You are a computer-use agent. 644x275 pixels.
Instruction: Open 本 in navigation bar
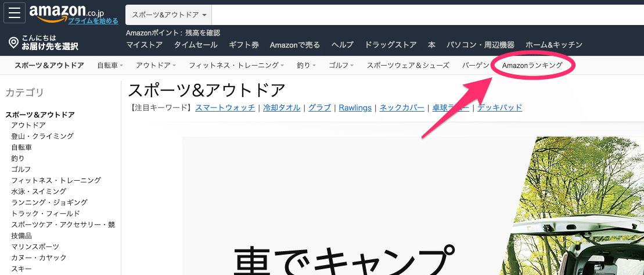[431, 45]
